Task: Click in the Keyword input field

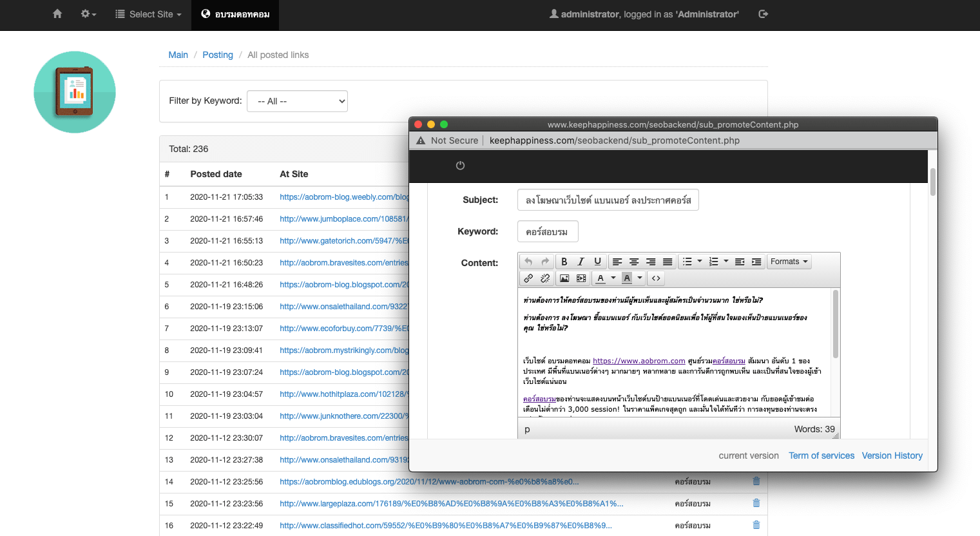Action: click(548, 231)
